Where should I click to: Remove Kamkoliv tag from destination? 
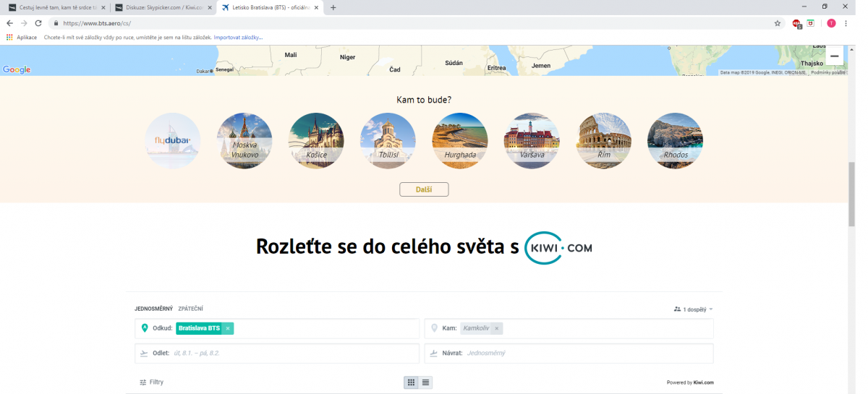[x=496, y=328]
